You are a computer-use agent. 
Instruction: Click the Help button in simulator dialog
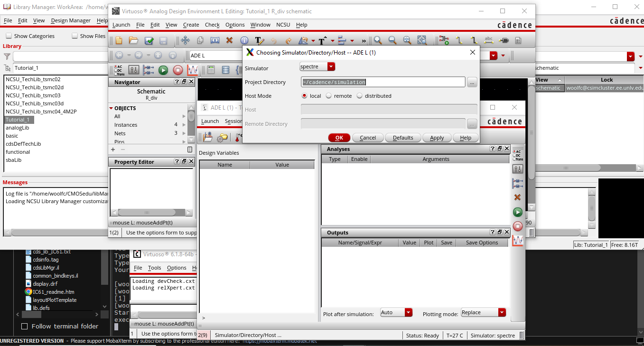(x=466, y=138)
